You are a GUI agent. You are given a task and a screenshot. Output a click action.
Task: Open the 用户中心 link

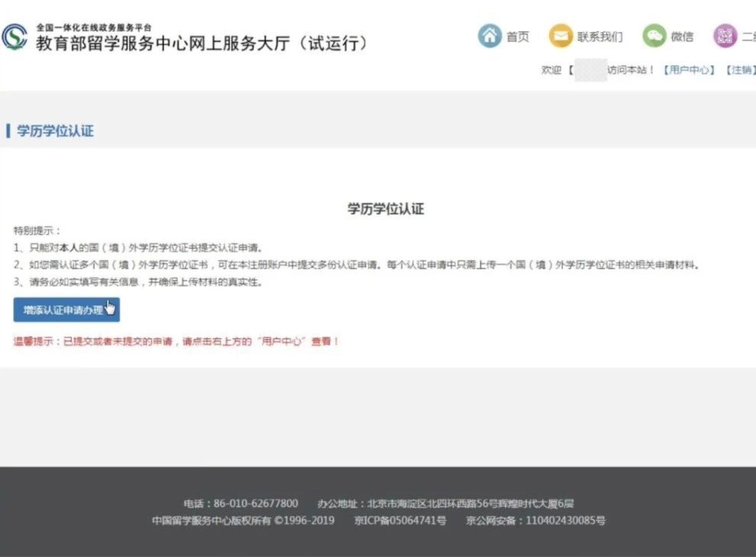[x=689, y=70]
